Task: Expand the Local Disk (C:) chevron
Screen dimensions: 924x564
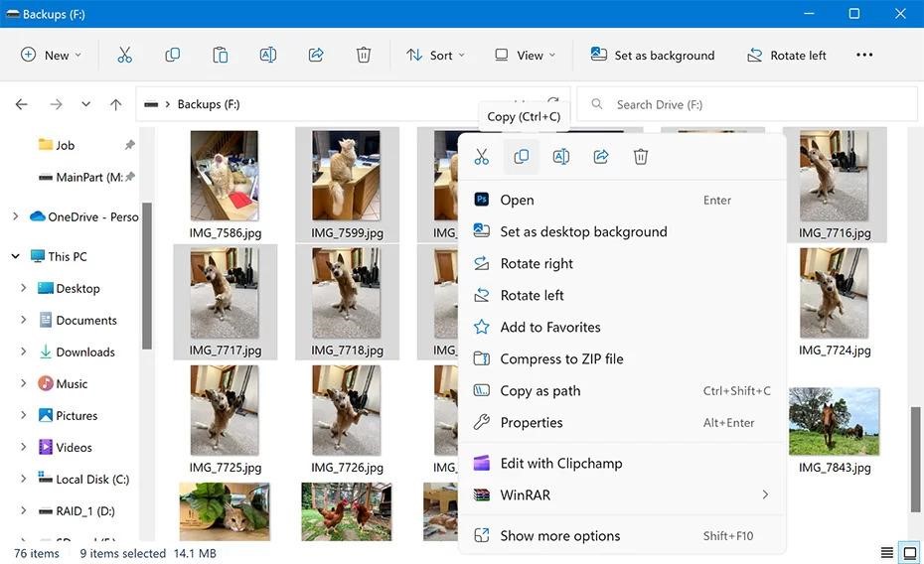Action: pos(24,479)
